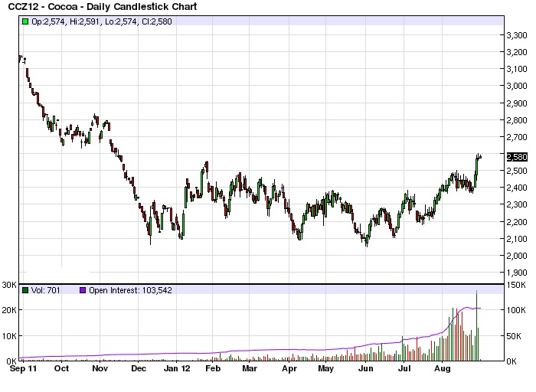Viewport: 536px width, 392px height.
Task: Click the Jan 12 date axis label
Action: click(177, 368)
